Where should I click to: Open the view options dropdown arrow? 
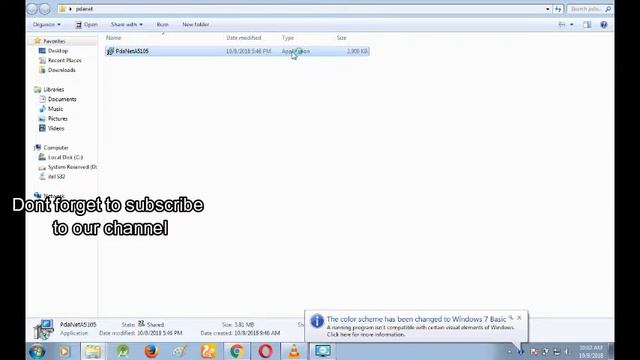click(x=571, y=24)
